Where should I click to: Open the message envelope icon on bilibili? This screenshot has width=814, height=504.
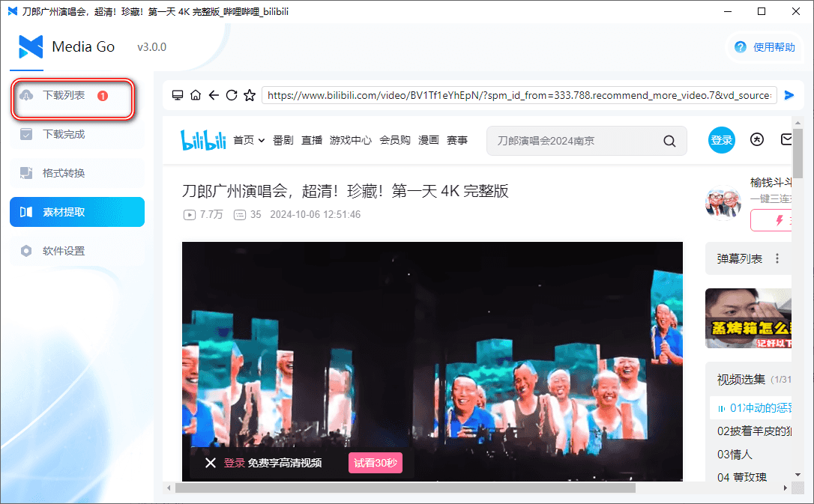coord(786,139)
